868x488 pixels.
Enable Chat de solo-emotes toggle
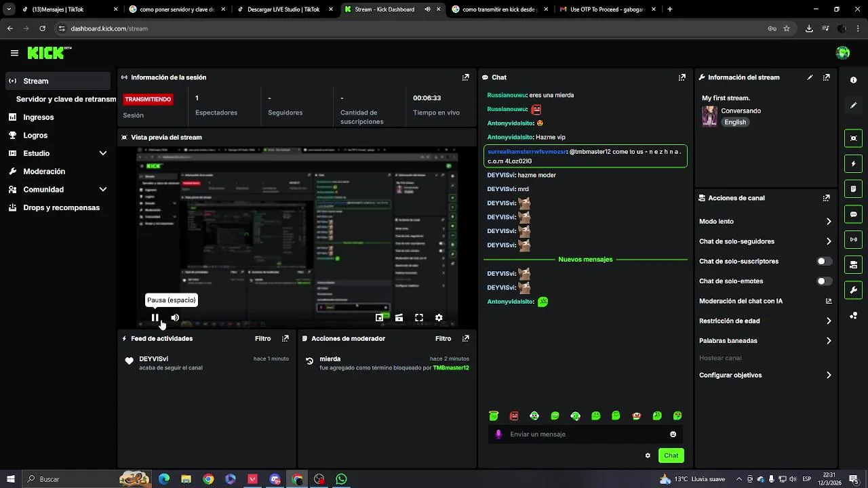click(825, 281)
